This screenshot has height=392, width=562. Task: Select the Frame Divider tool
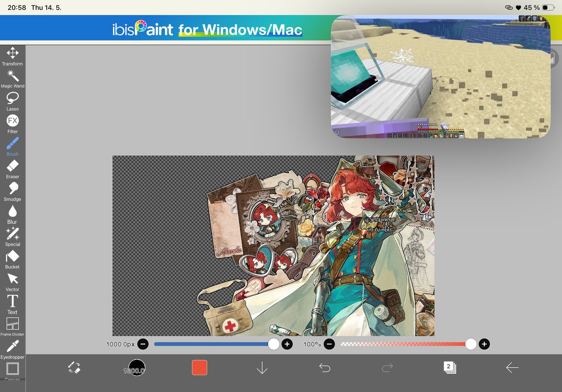(12, 327)
